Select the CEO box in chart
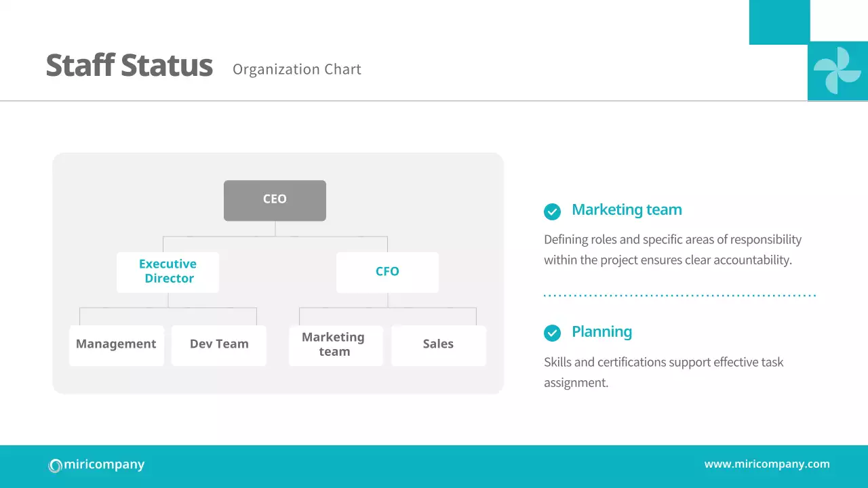Screen dimensions: 868x488 (x=275, y=200)
